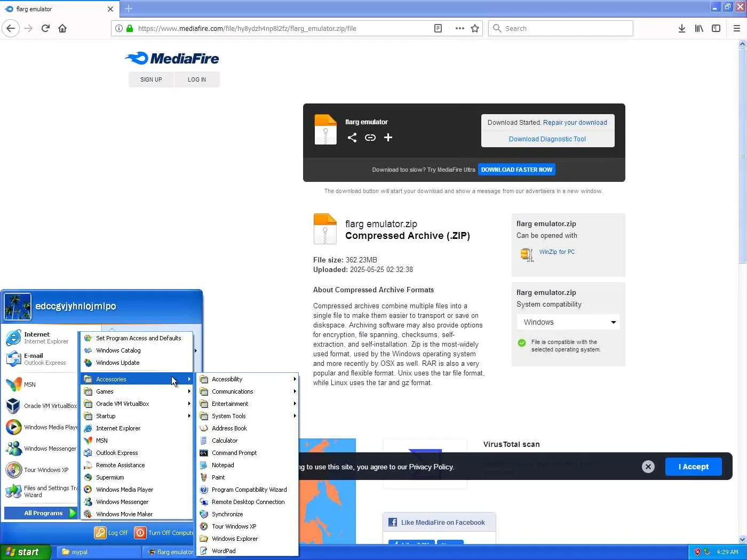Expand the Accessibility submenu
The width and height of the screenshot is (747, 560).
tap(247, 379)
